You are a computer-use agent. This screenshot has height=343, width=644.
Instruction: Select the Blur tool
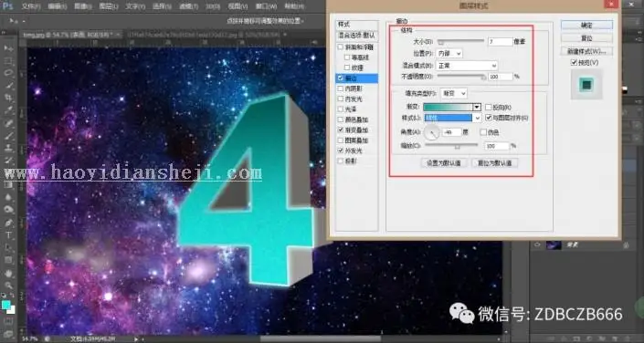point(8,197)
